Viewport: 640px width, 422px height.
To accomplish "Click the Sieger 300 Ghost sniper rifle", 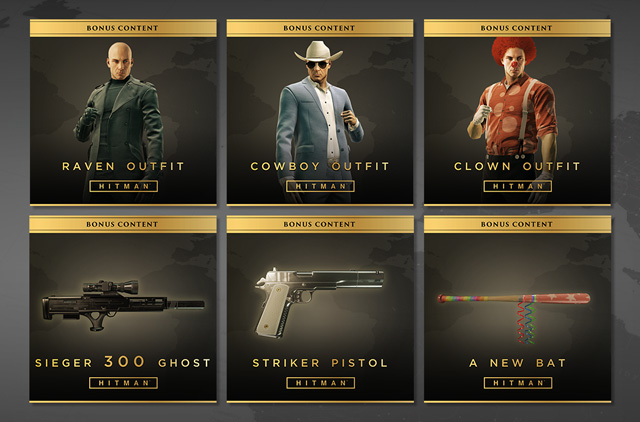I will point(123,304).
